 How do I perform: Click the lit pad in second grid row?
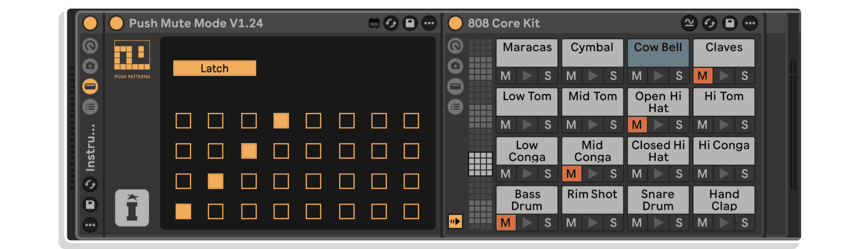(x=249, y=151)
